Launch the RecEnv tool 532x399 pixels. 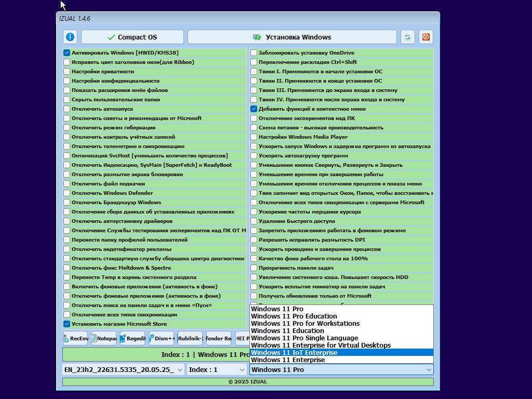coord(75,338)
